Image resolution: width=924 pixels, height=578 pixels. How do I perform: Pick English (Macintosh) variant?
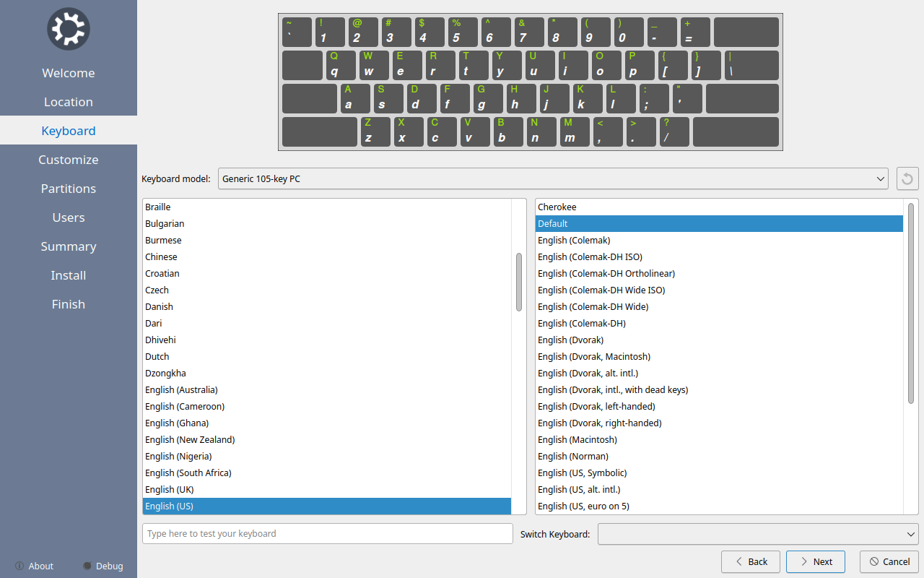pyautogui.click(x=719, y=440)
